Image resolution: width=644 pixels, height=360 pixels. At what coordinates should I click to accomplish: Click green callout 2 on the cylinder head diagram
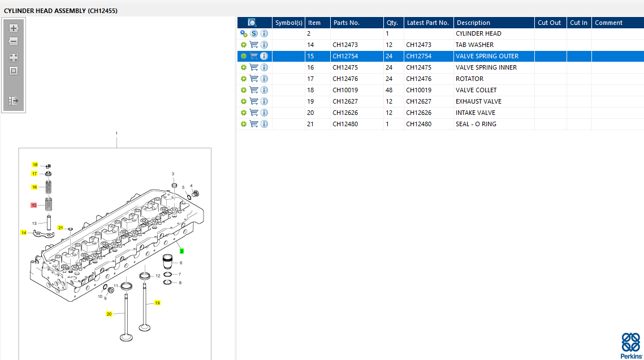(x=181, y=251)
